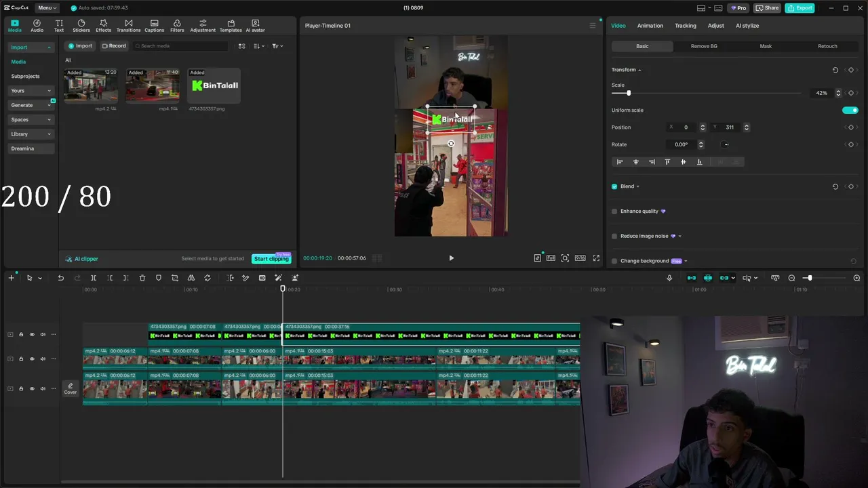The image size is (868, 488).
Task: Click the Split clip icon
Action: [x=94, y=278]
